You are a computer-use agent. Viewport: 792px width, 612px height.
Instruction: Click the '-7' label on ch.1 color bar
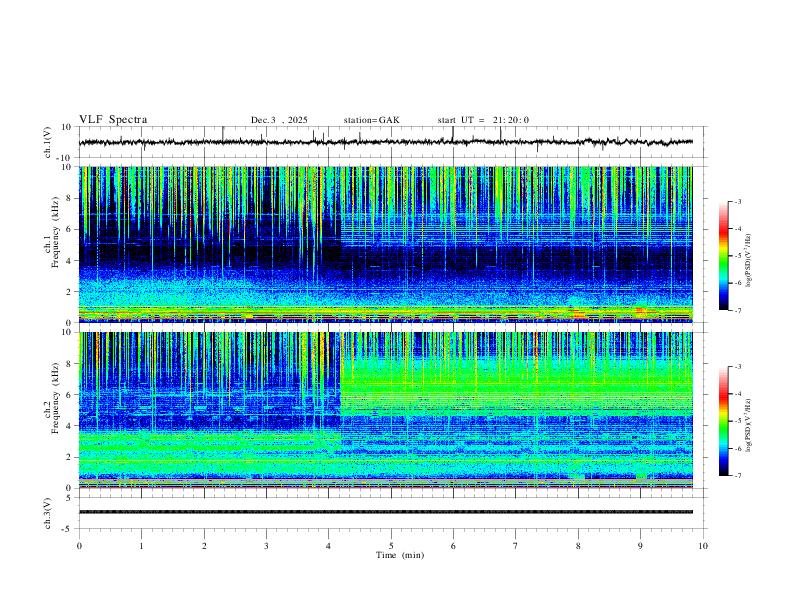[737, 311]
